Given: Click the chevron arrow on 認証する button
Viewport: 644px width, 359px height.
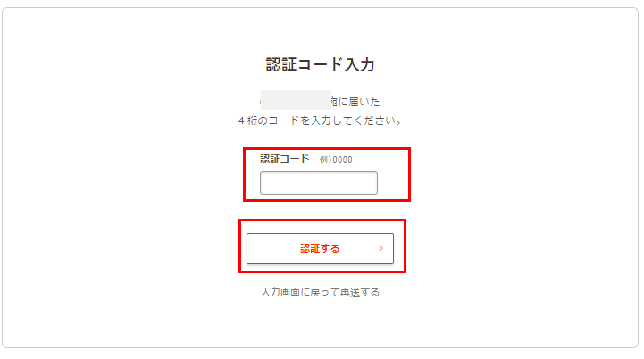Looking at the screenshot, I should pyautogui.click(x=381, y=248).
